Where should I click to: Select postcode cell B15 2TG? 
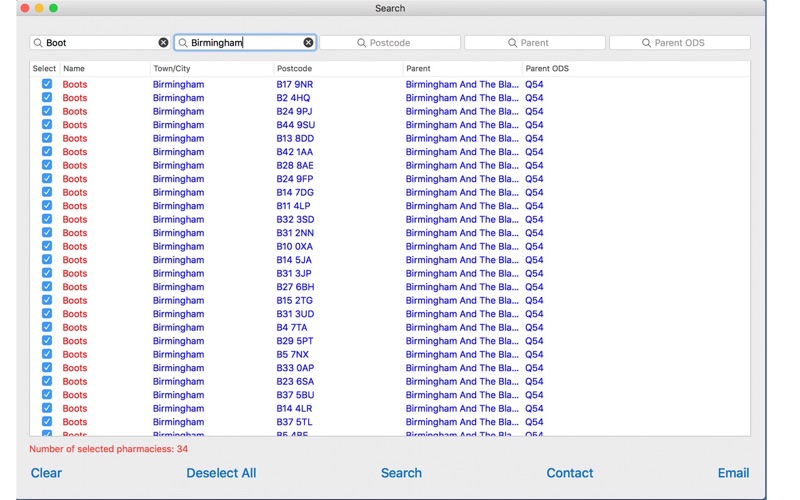coord(294,301)
